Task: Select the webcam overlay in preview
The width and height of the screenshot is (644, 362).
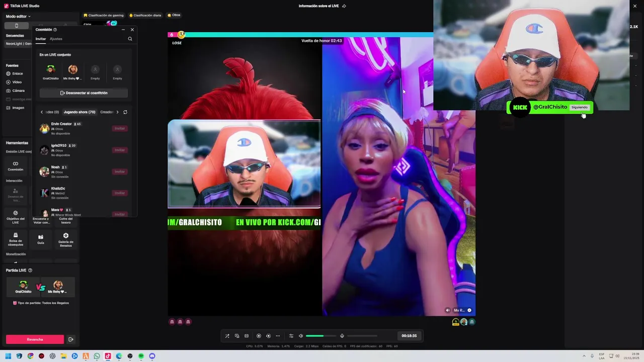Action: pyautogui.click(x=244, y=164)
